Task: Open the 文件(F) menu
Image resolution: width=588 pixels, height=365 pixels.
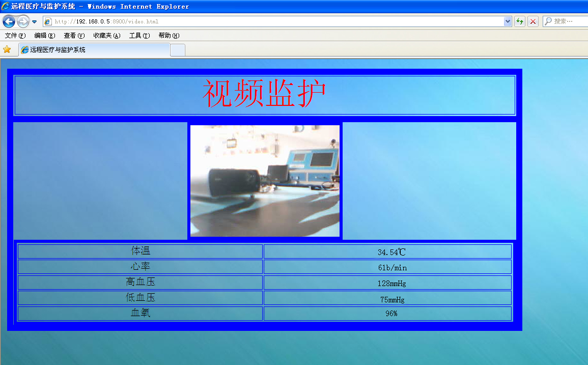Action: tap(15, 36)
